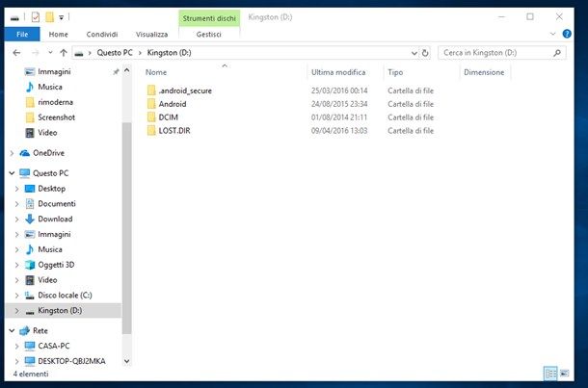
Task: Click the Questo PC computer icon
Action: 25,173
